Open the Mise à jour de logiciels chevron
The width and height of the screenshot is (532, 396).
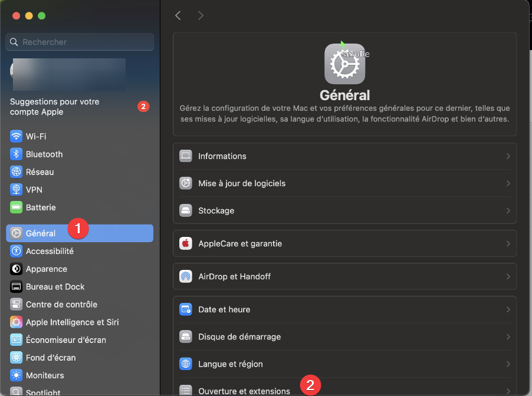[508, 183]
